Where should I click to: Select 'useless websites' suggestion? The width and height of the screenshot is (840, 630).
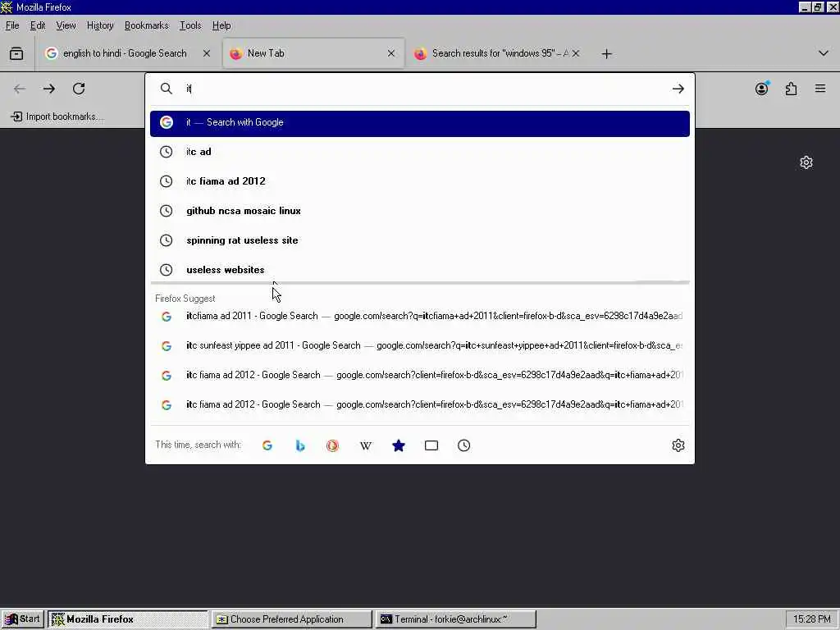point(420,270)
